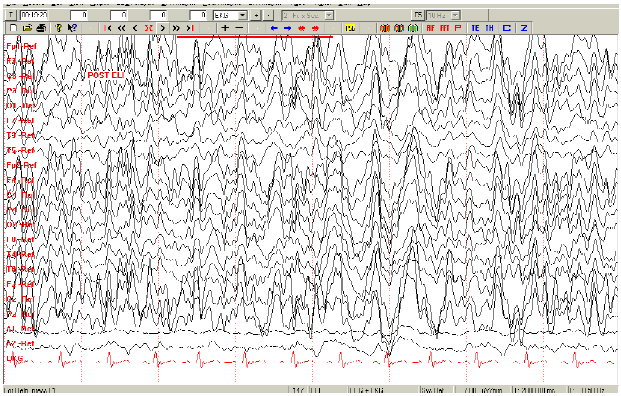Select the A2-Ref channel label

pos(21,343)
